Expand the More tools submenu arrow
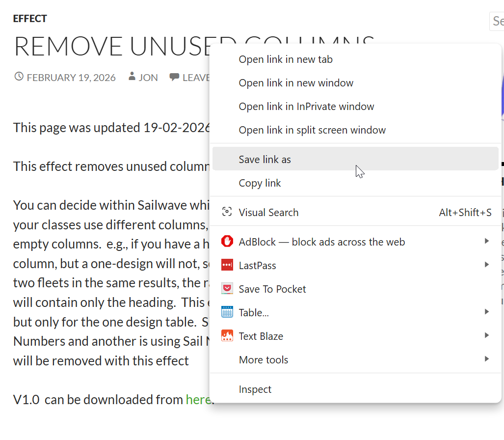Screen dimensions: 504x440 pyautogui.click(x=486, y=359)
